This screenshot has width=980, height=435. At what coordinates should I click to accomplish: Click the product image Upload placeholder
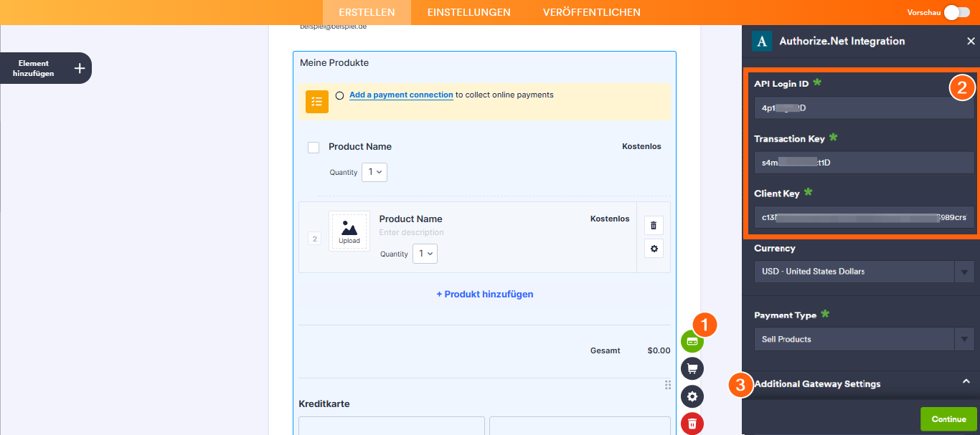pyautogui.click(x=349, y=231)
